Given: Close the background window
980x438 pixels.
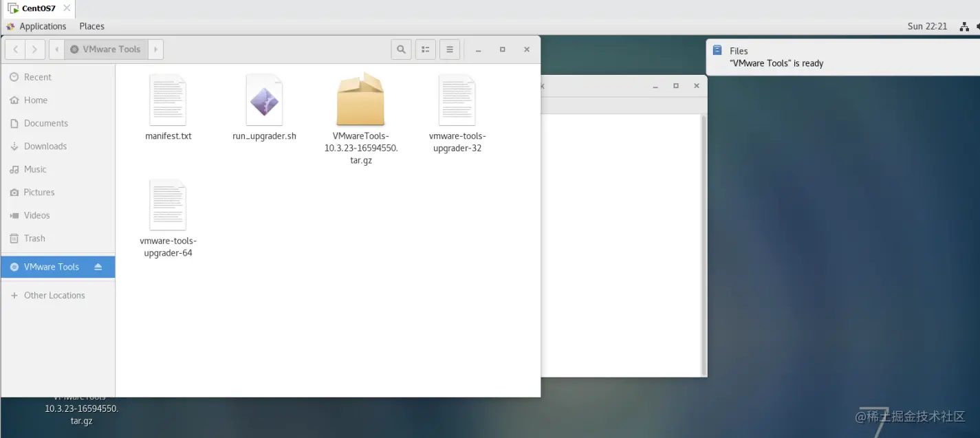Looking at the screenshot, I should (697, 86).
